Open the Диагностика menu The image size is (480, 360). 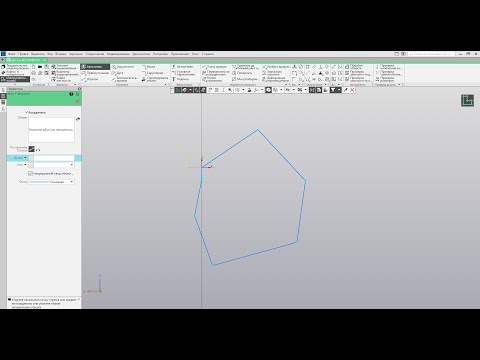141,54
